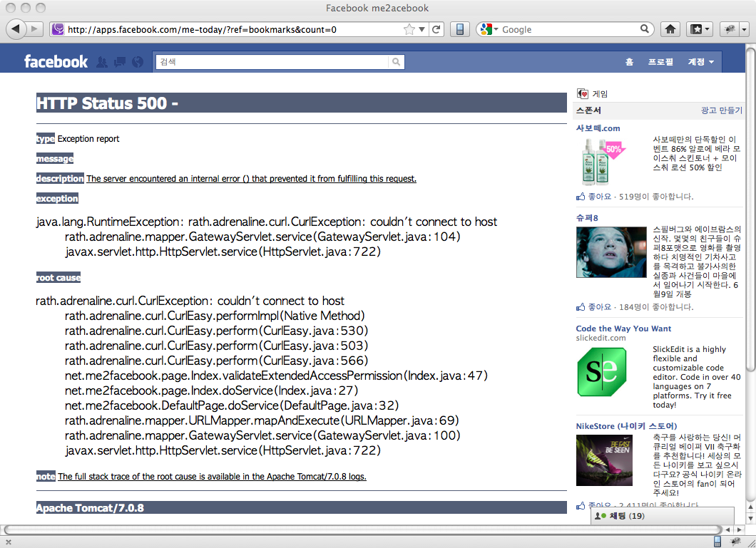The width and height of the screenshot is (756, 548).
Task: Open Facebook notifications globe icon
Action: tap(138, 62)
